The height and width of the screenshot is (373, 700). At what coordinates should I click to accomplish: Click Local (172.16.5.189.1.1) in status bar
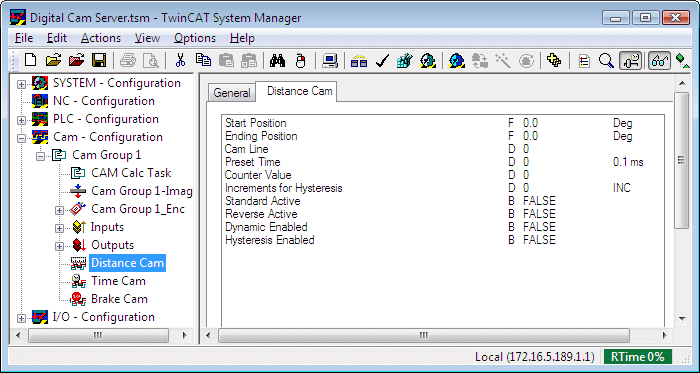(535, 357)
